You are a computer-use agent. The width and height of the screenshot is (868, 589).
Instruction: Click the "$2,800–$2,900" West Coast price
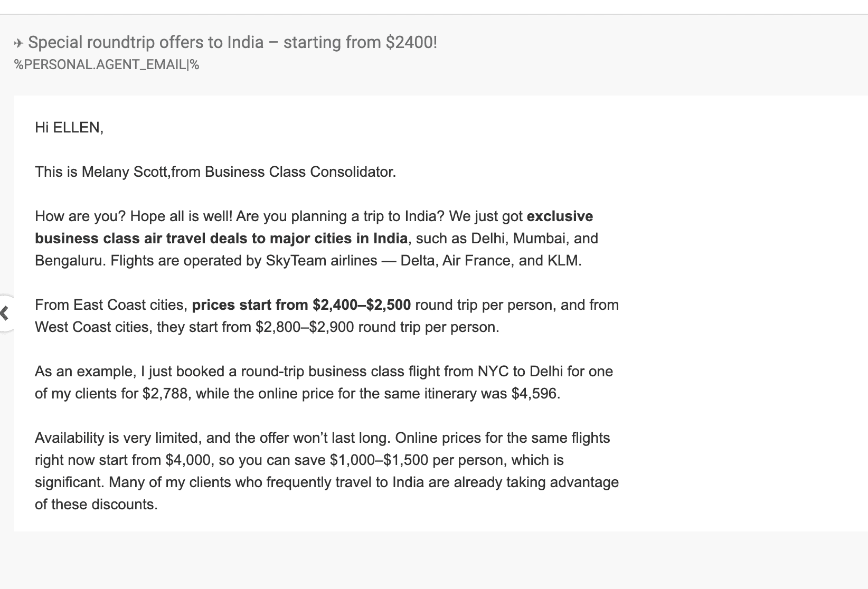(x=305, y=327)
